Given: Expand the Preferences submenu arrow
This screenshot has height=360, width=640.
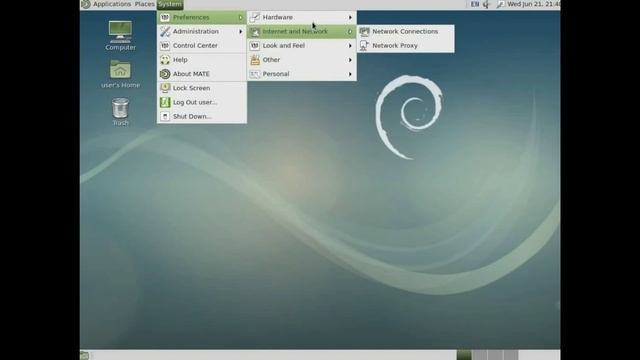Looking at the screenshot, I should click(240, 17).
